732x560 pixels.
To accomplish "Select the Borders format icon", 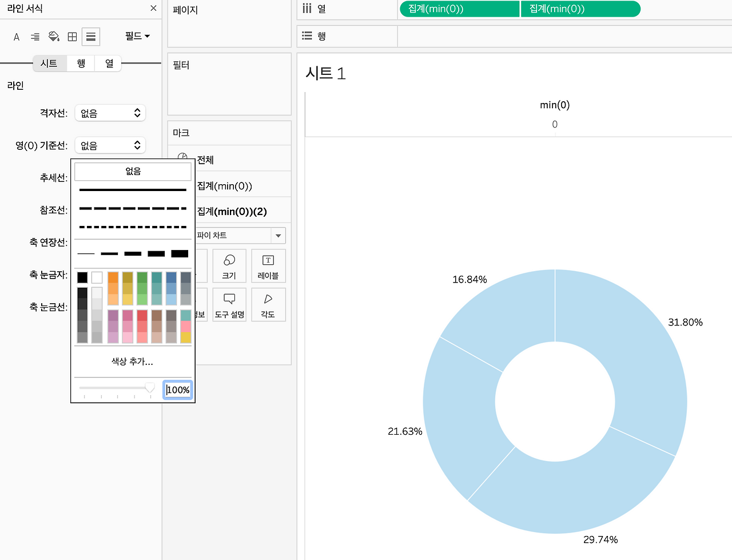I will pyautogui.click(x=72, y=37).
